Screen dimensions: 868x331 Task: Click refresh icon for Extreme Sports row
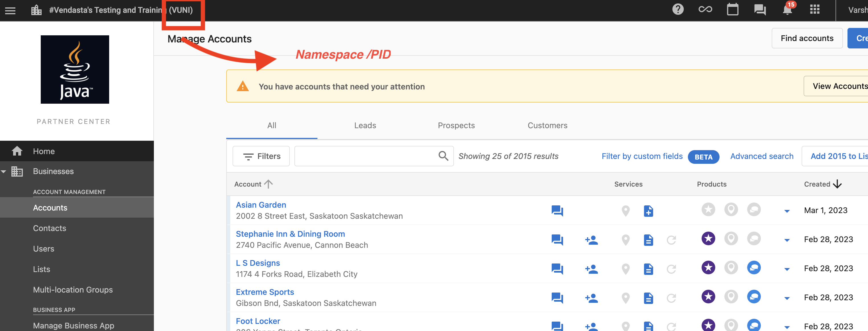[x=671, y=298]
